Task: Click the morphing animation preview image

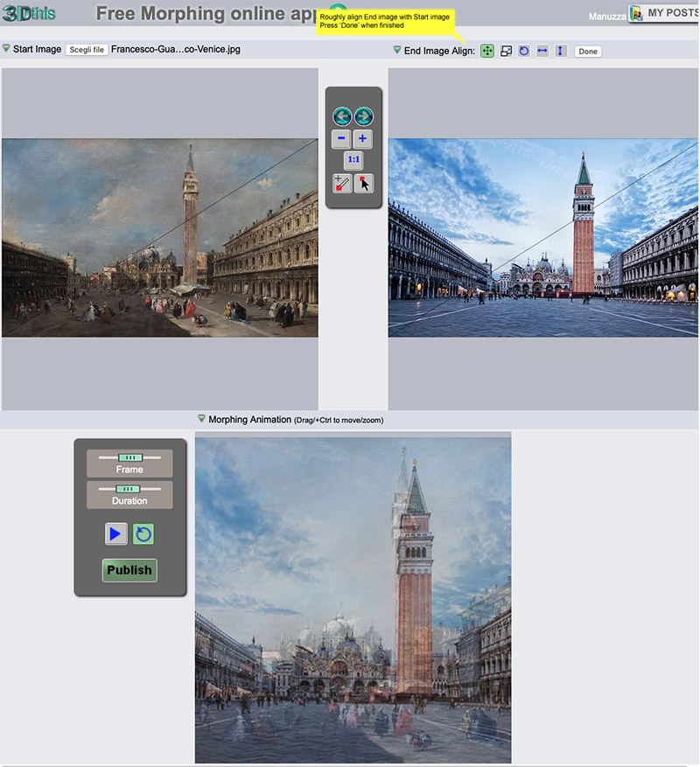Action: tap(353, 599)
